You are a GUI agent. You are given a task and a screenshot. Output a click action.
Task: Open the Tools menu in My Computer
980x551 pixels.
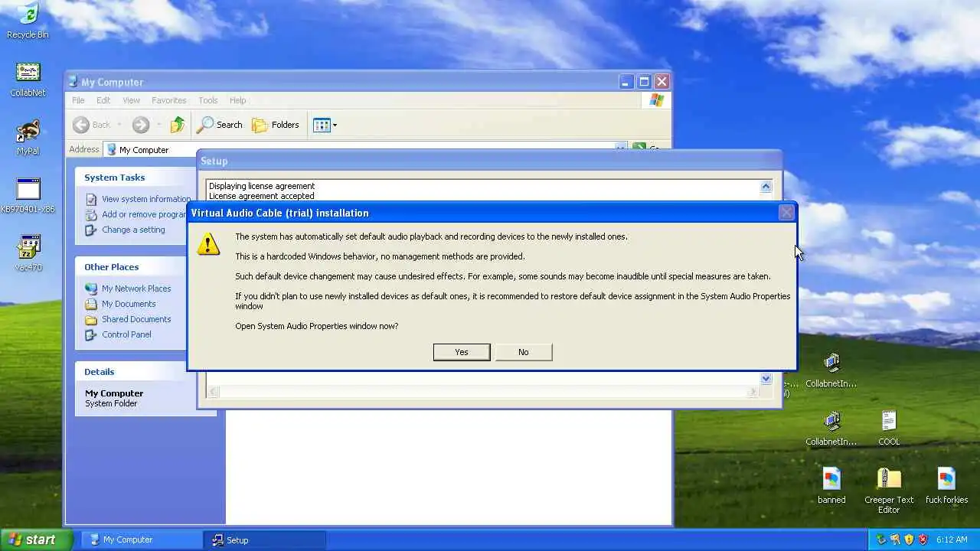coord(207,100)
